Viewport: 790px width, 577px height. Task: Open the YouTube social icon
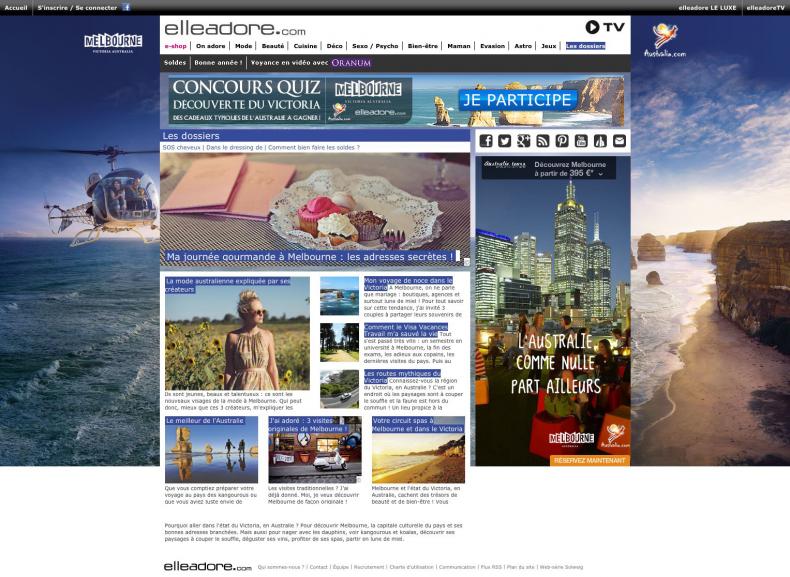[581, 141]
